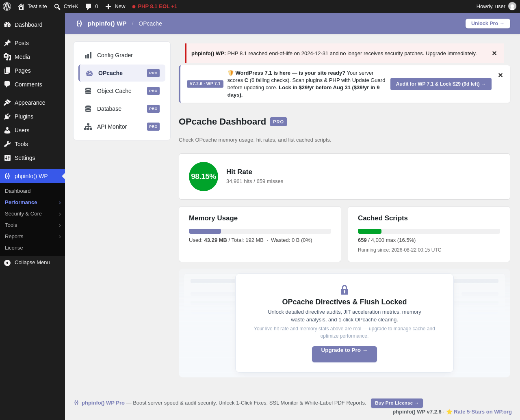Click the Comments icon in sidebar
Screen dimensions: 520x420
(7, 84)
